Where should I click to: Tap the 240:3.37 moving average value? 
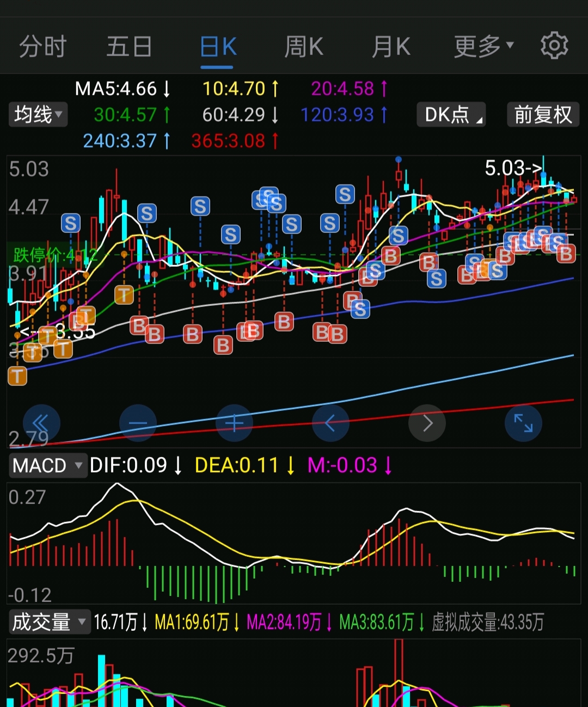(x=127, y=141)
